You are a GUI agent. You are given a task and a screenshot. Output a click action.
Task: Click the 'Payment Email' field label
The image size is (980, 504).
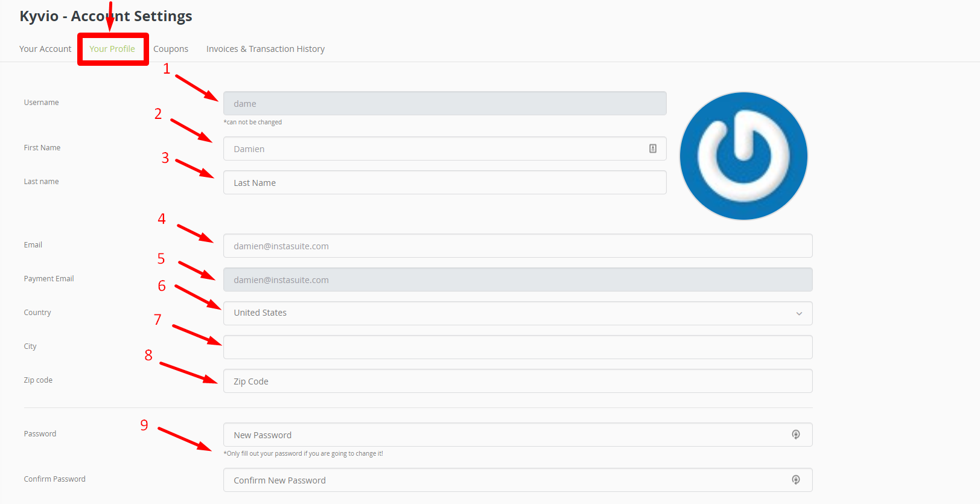[49, 279]
